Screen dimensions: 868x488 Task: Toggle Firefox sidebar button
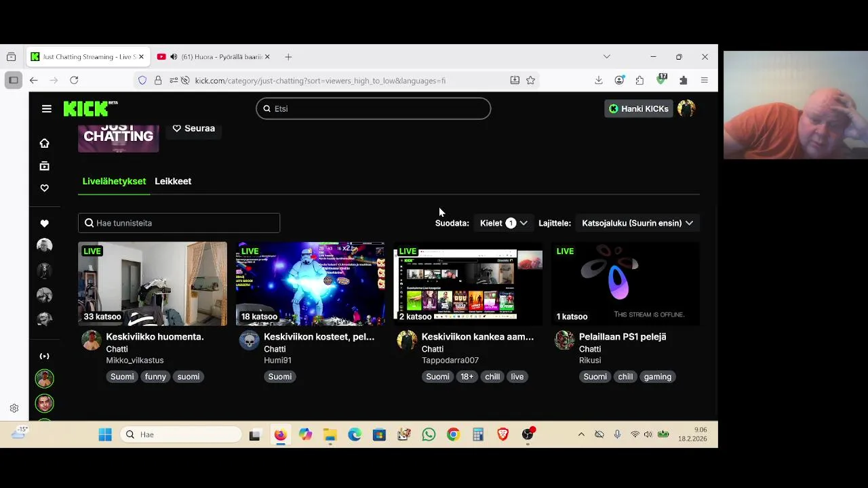(13, 80)
